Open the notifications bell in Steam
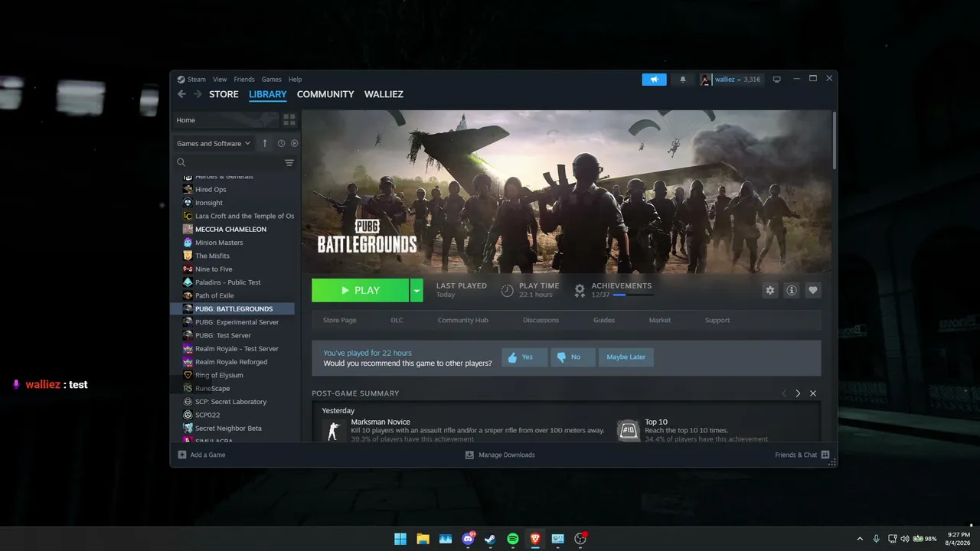 (683, 80)
